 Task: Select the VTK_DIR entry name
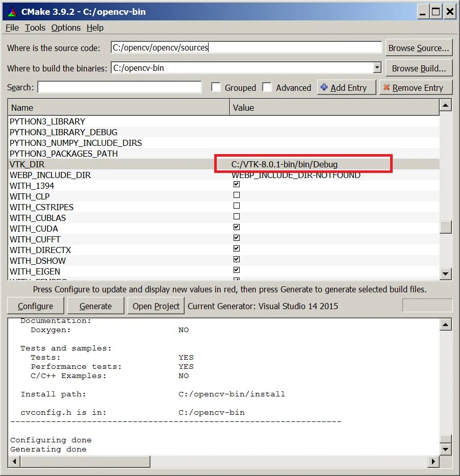(x=27, y=164)
